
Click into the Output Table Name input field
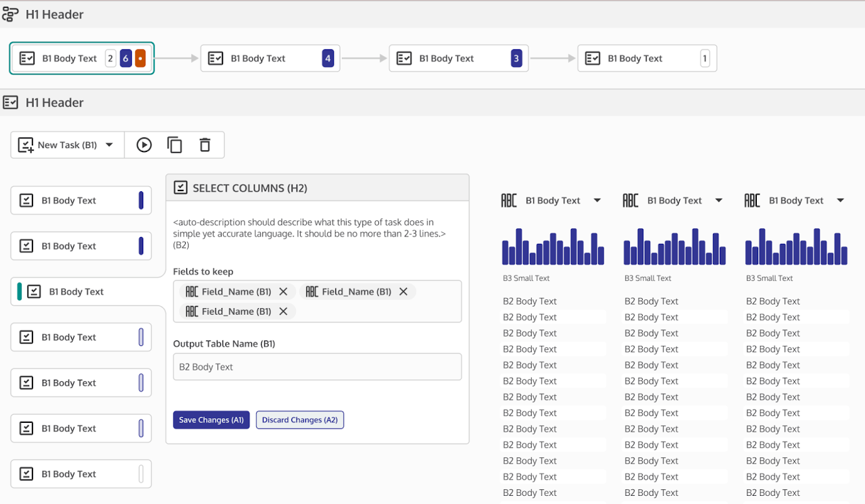tap(317, 367)
